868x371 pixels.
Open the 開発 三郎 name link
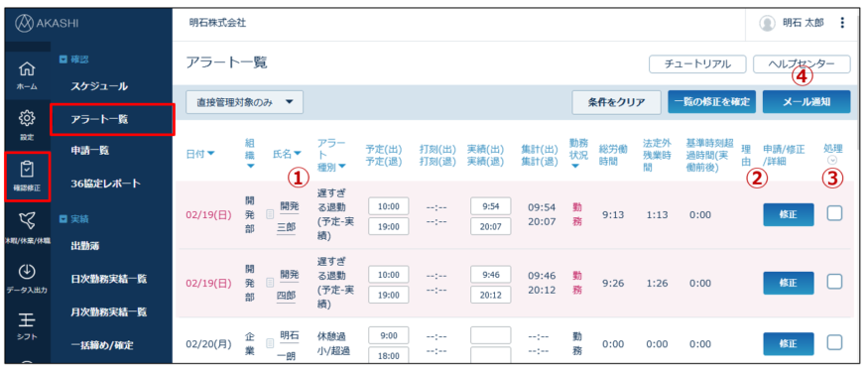289,216
